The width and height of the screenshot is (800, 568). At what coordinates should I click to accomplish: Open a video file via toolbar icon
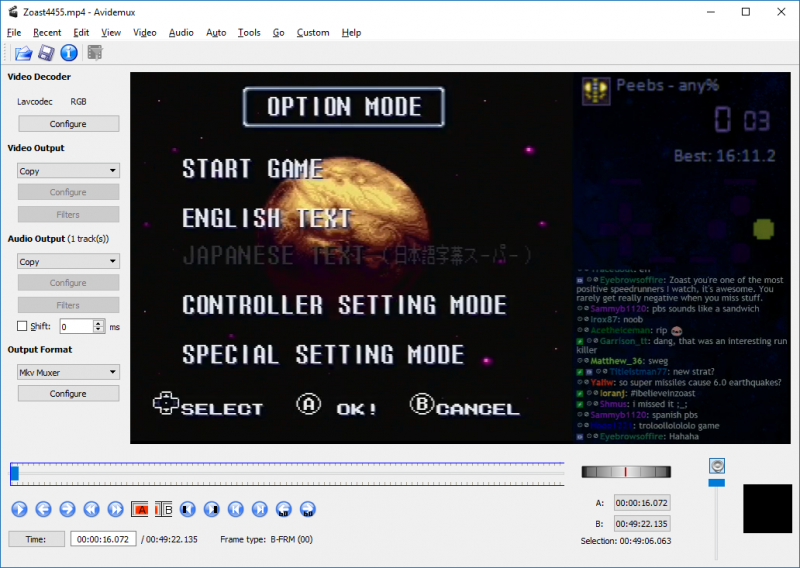(23, 53)
